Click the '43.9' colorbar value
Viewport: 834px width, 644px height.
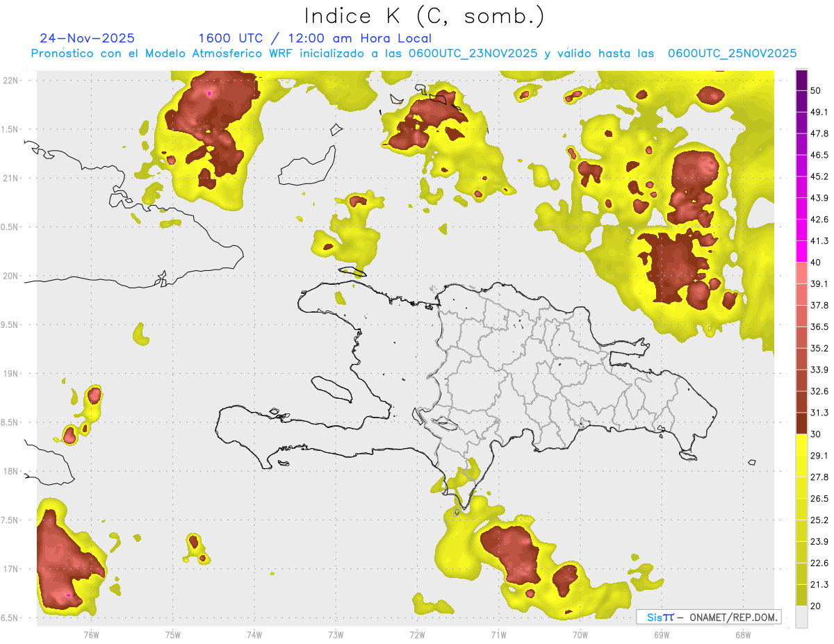coord(819,198)
